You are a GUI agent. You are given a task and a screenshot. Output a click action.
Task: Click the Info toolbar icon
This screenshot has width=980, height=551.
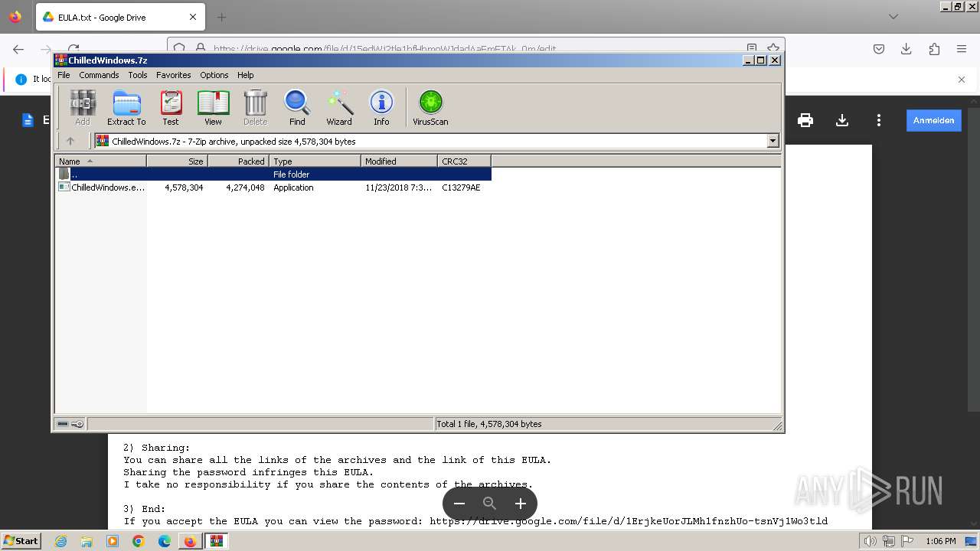(381, 107)
